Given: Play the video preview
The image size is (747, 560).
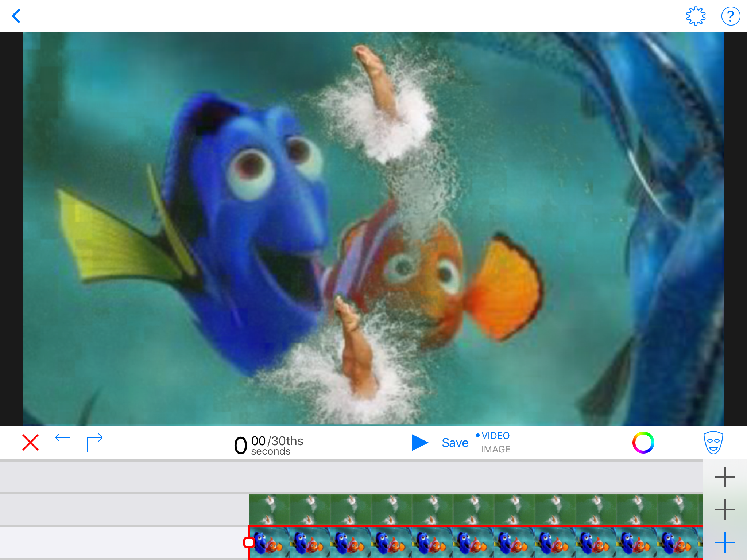Looking at the screenshot, I should [x=419, y=443].
